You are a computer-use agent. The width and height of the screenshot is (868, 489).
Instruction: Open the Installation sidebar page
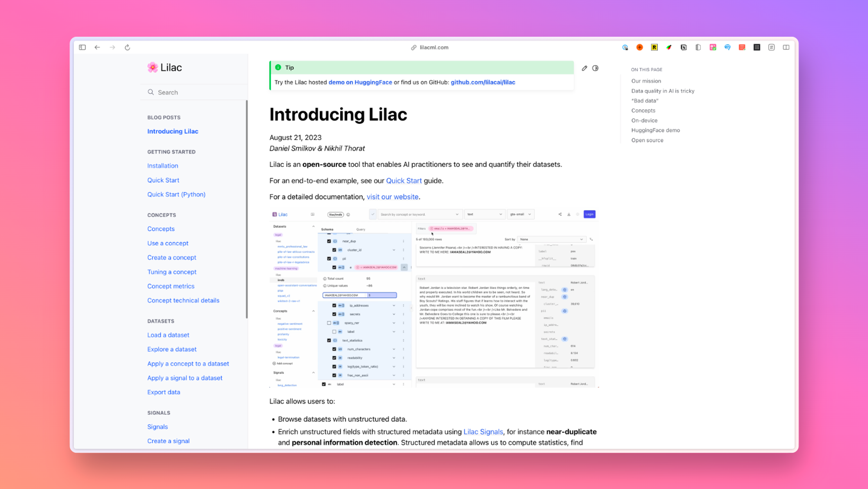pos(163,166)
